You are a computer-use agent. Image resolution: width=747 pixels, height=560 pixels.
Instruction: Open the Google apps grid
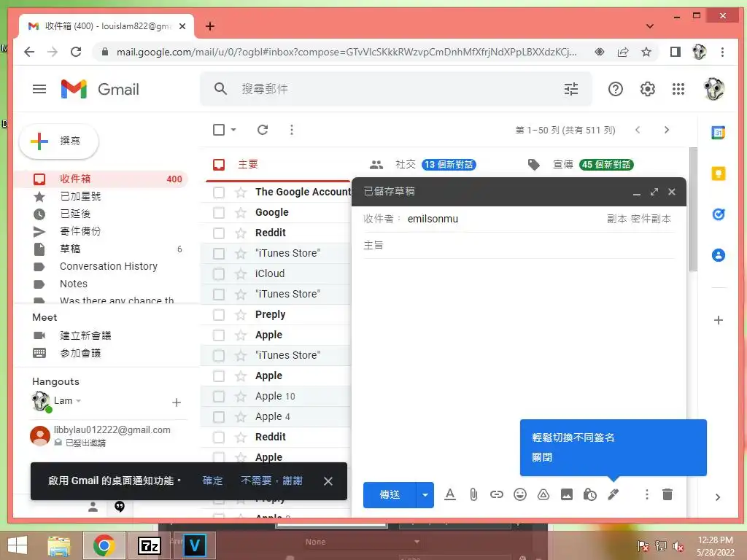(x=678, y=89)
